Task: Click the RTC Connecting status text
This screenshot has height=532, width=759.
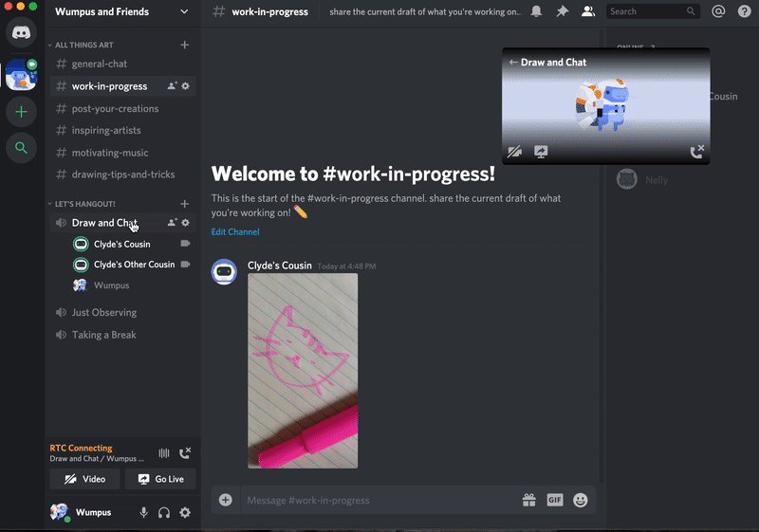Action: coord(81,448)
